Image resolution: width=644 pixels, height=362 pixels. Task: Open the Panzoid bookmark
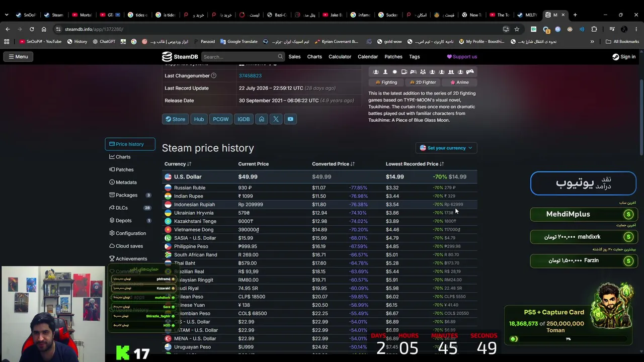[204, 42]
